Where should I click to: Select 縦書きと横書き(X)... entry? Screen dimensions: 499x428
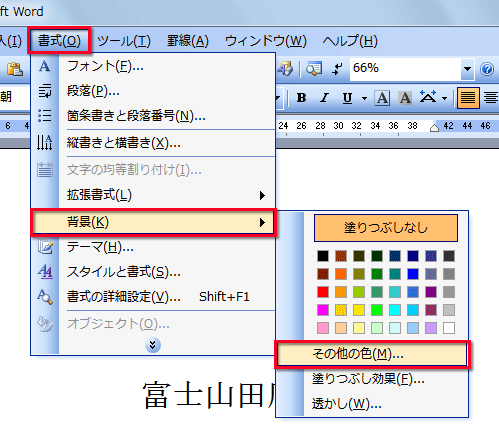[153, 143]
